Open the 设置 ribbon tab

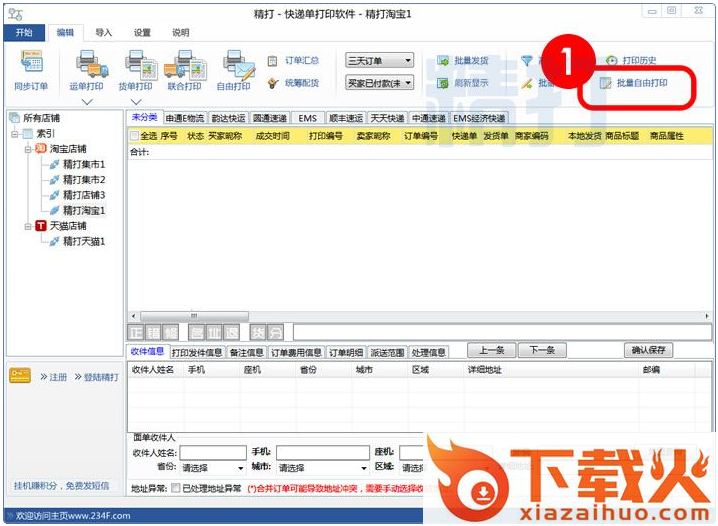click(142, 33)
